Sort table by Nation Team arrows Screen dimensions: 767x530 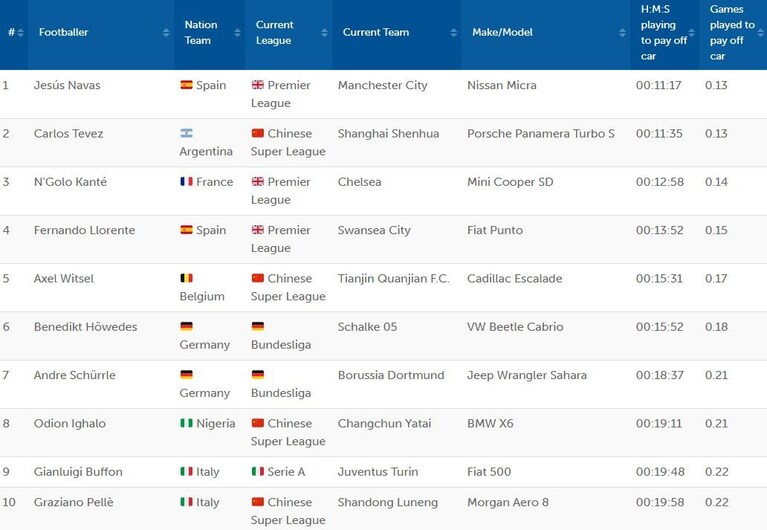[x=237, y=33]
